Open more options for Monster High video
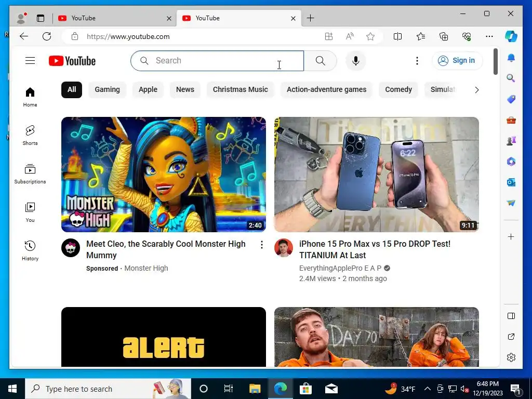Screen dimensions: 532x399 pos(262,245)
